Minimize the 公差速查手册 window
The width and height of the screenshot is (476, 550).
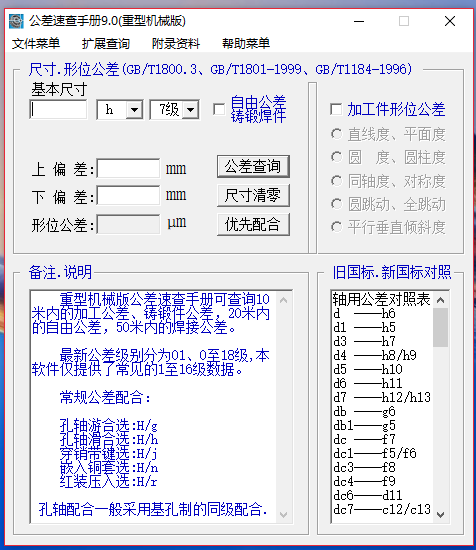point(359,21)
